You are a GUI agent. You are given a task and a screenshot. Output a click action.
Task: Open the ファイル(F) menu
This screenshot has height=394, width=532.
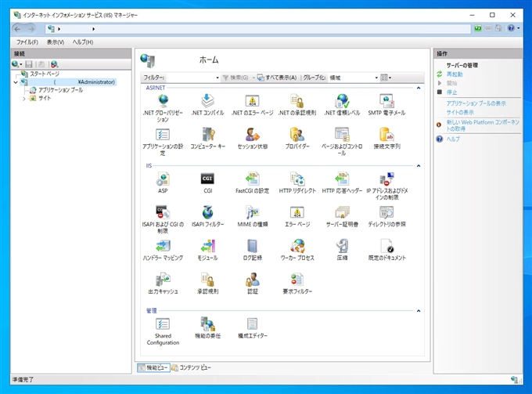tap(27, 42)
